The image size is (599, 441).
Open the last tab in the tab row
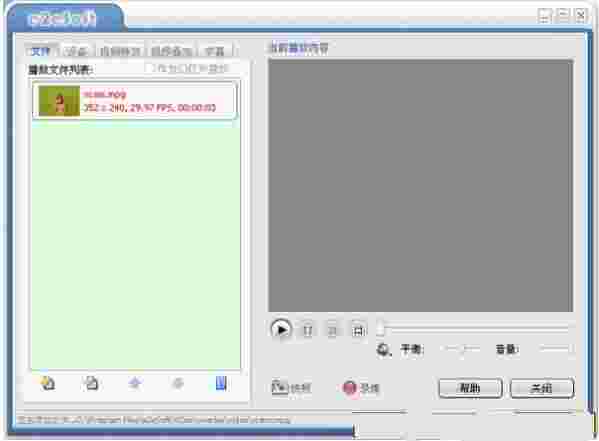click(x=215, y=51)
